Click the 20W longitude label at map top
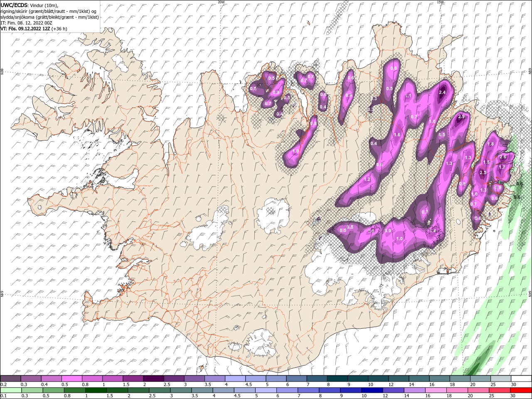 (x=221, y=2)
